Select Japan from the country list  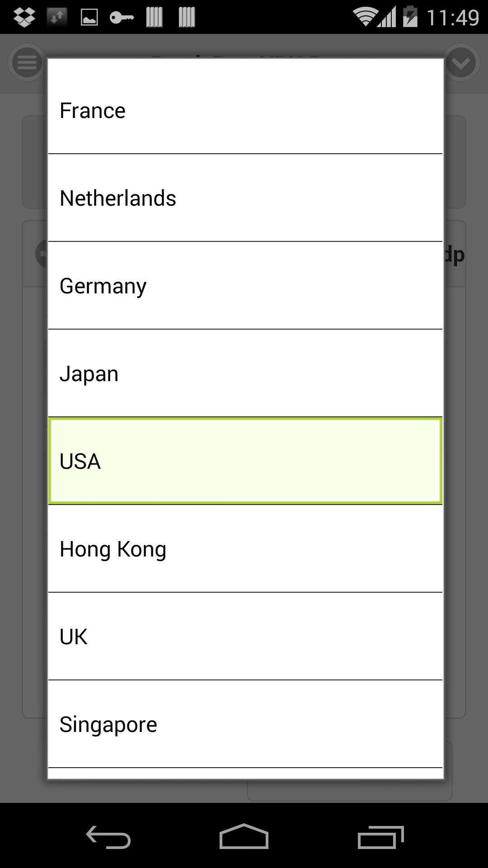tap(245, 373)
